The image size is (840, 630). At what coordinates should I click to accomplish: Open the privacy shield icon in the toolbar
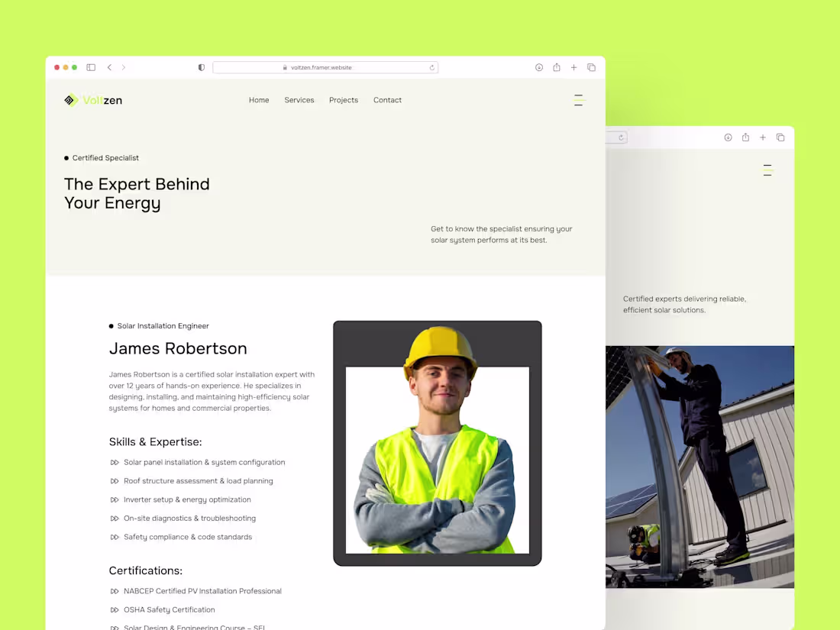[202, 67]
